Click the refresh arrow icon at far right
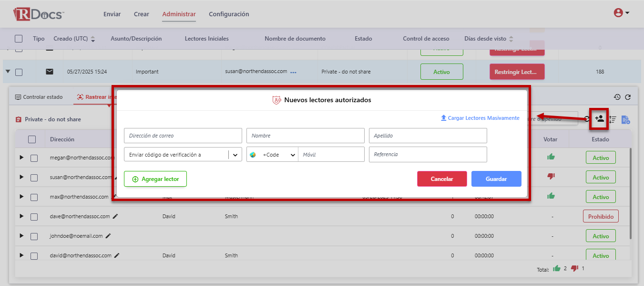 pos(628,97)
